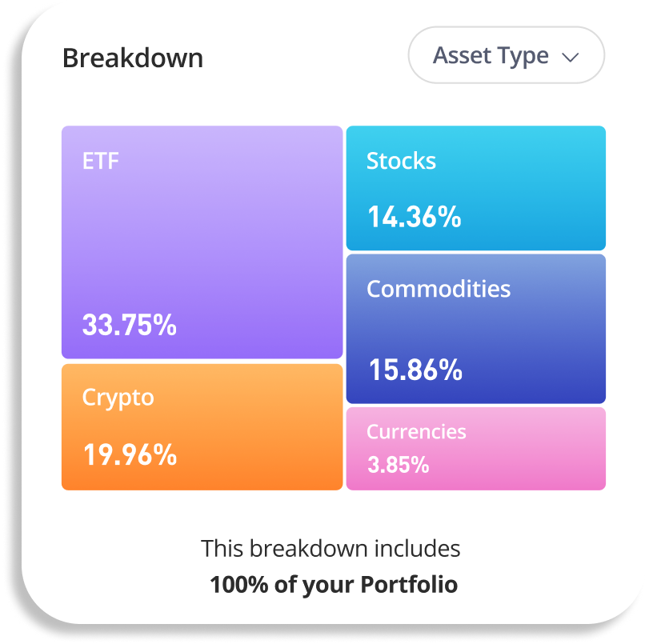Select the purple ETF tile
Image resolution: width=645 pixels, height=644 pixels.
(202, 240)
